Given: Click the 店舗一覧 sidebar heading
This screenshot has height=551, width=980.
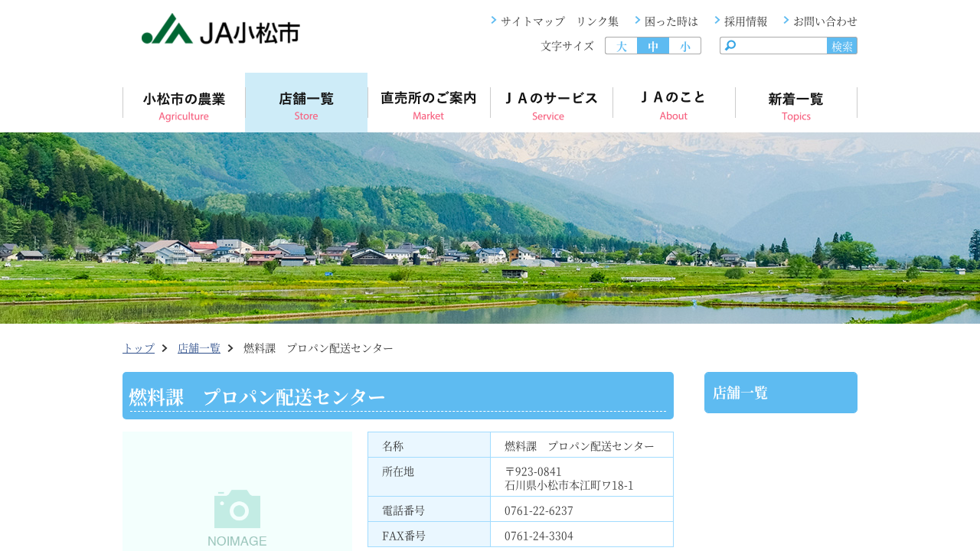Looking at the screenshot, I should pyautogui.click(x=740, y=393).
